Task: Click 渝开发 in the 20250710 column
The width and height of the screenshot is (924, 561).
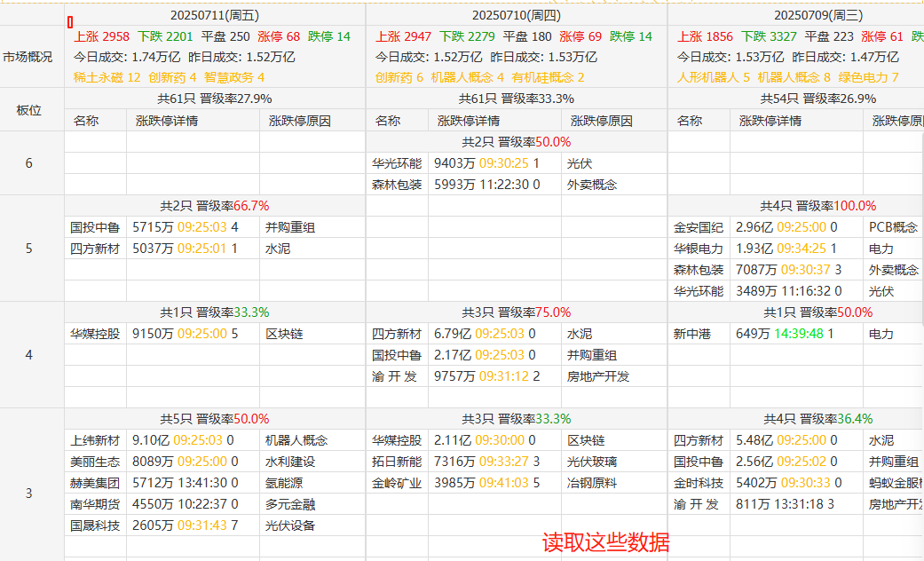Action: point(395,376)
